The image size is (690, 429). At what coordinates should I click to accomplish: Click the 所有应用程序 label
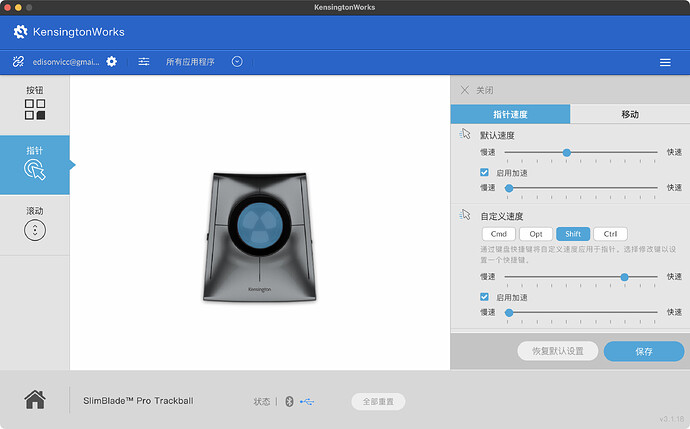190,62
